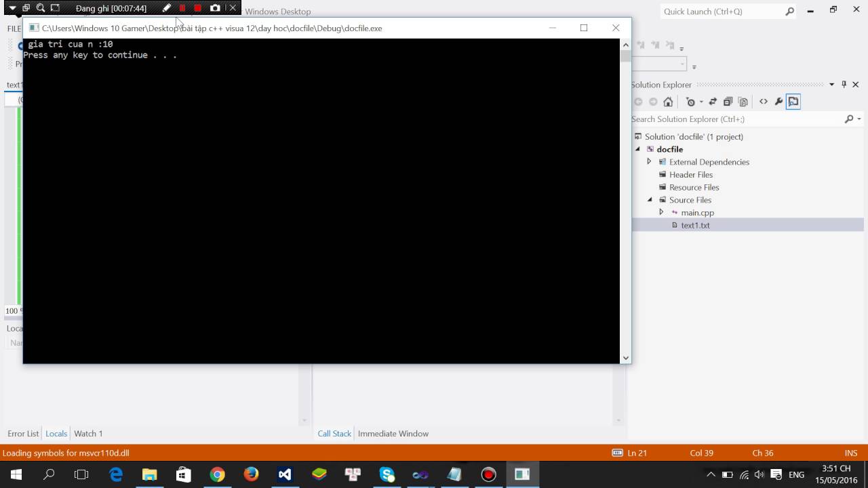This screenshot has width=868, height=488.
Task: Click taskbar Search magnifier
Action: [49, 474]
